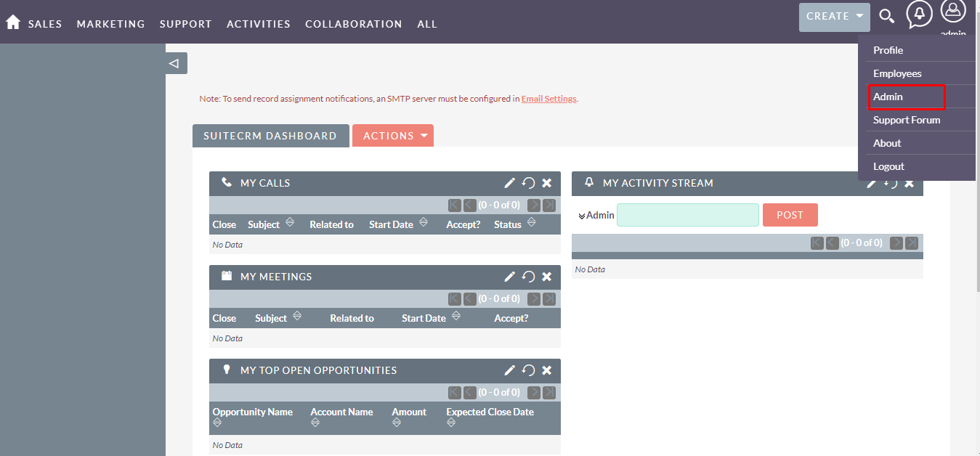Edit the My Calls dashlet with the pencil icon
The height and width of the screenshot is (456, 980).
pos(510,183)
